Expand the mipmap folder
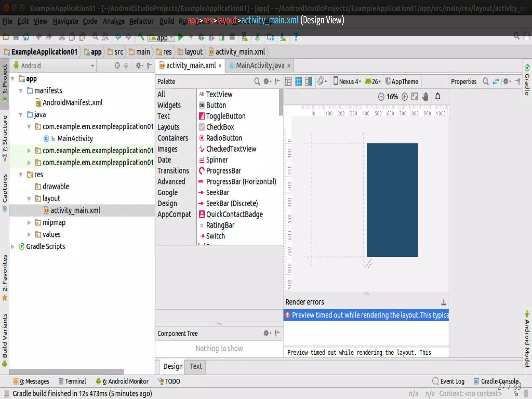The width and height of the screenshot is (532, 399). click(x=29, y=223)
